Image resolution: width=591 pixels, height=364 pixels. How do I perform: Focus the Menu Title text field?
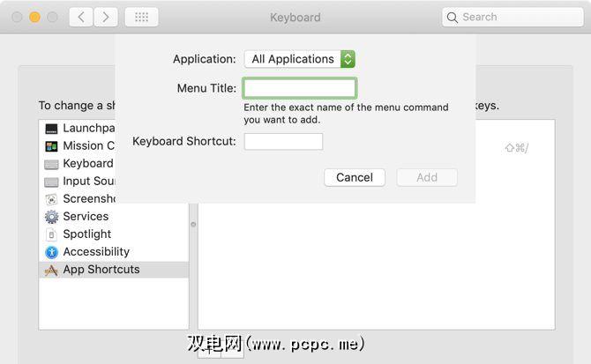[299, 88]
